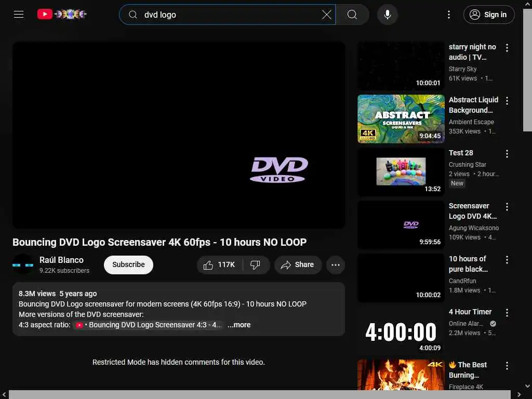532x399 pixels.
Task: Click the scroll down arrow on vertical scrollbar
Action: [527, 386]
